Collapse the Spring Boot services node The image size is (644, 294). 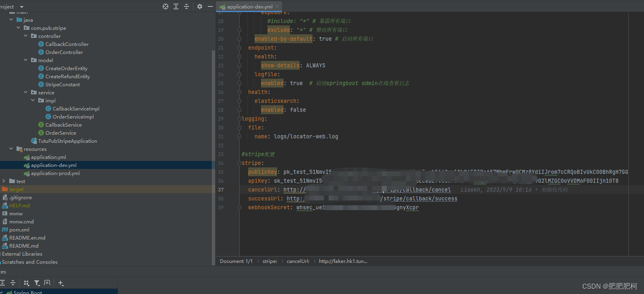click(x=2, y=292)
